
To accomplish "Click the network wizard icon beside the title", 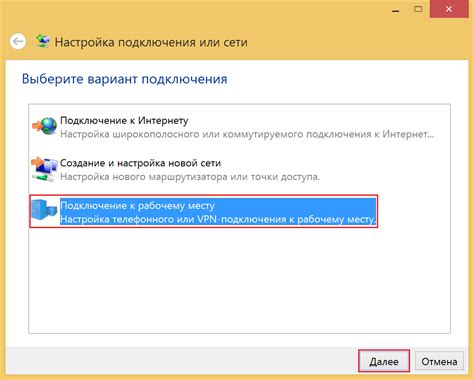I will 43,41.
